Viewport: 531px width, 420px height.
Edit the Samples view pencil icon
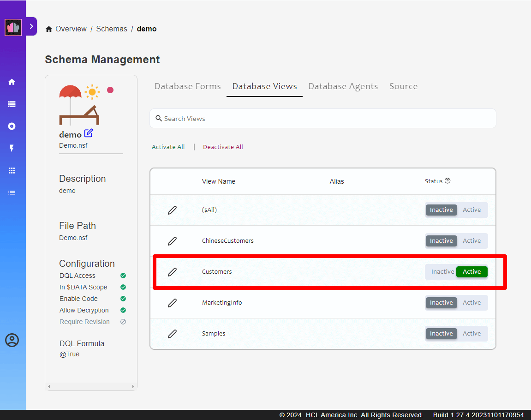(173, 334)
